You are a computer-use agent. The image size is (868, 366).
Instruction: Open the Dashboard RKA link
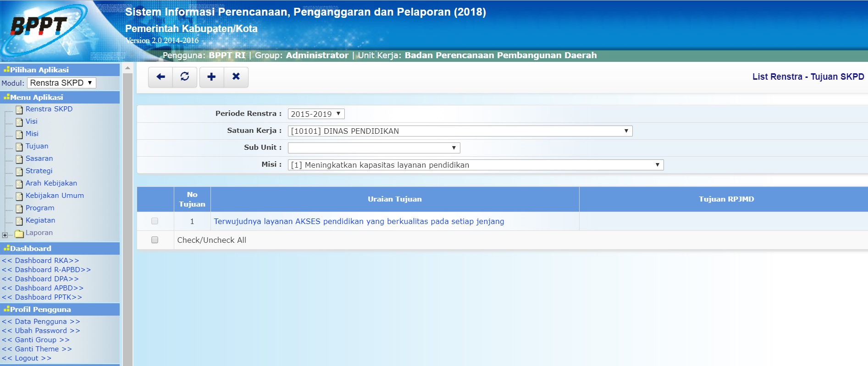[40, 261]
